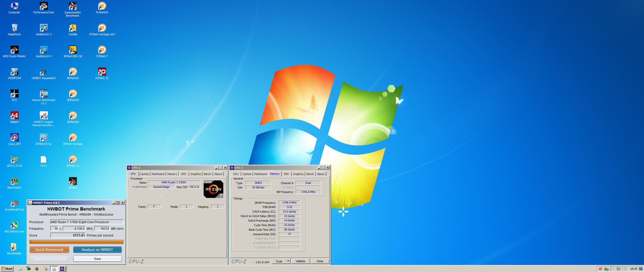Open OverdriveNTool shortcut

[x=14, y=205]
